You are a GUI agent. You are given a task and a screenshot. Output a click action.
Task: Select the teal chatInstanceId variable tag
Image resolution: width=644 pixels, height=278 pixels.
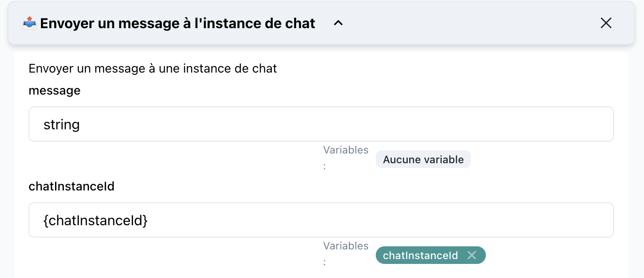(x=420, y=255)
